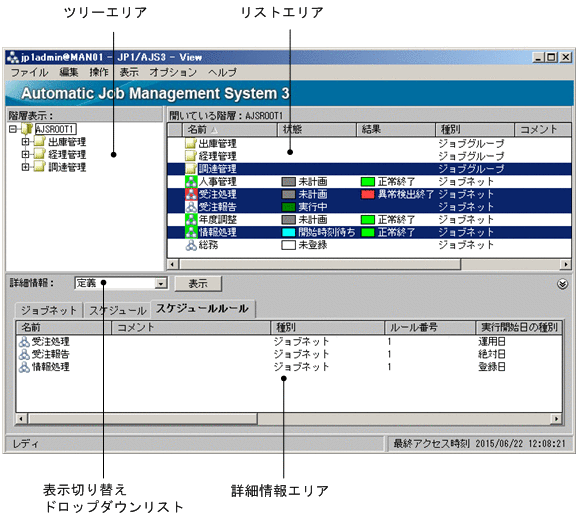Click red 異常検出終了 result swatch for 受注処理
Screen dimensions: 580x519
[368, 194]
